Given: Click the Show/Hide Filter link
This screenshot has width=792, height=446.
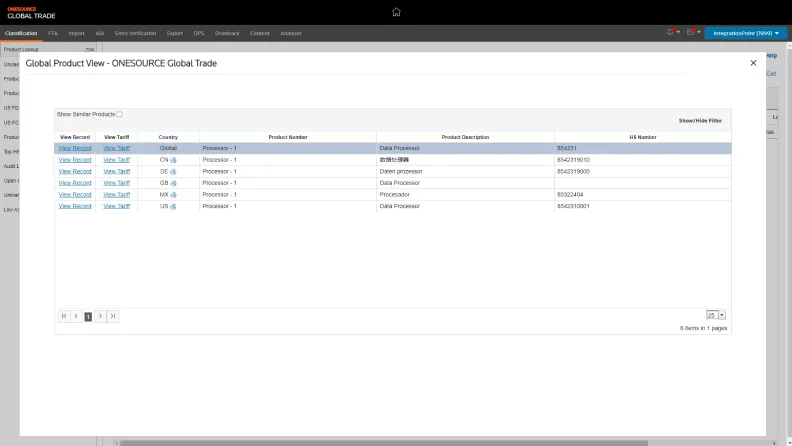Looking at the screenshot, I should click(700, 121).
